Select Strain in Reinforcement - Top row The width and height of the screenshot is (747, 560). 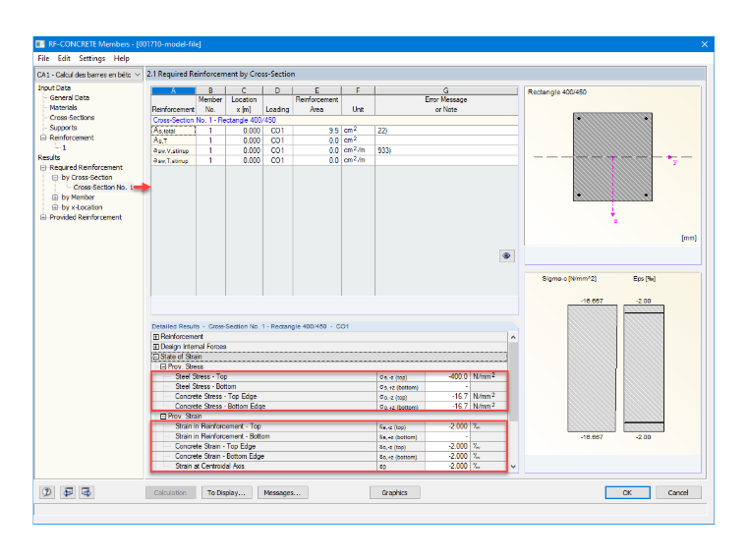[x=329, y=426]
